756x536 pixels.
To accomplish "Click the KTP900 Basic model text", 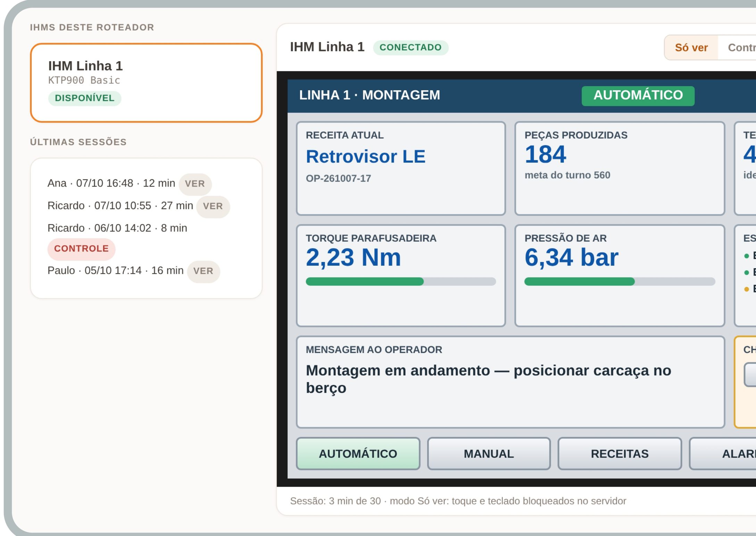I will click(84, 80).
